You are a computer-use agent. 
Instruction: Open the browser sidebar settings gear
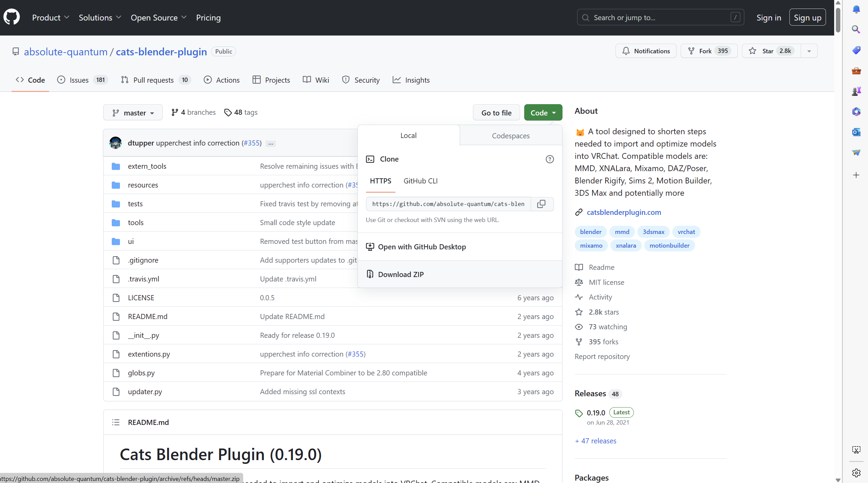[x=856, y=473]
